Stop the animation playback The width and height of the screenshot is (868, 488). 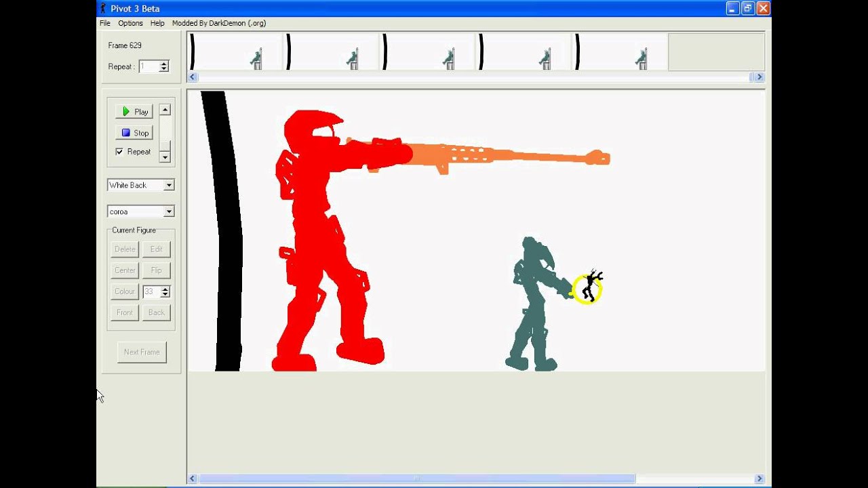[x=134, y=133]
